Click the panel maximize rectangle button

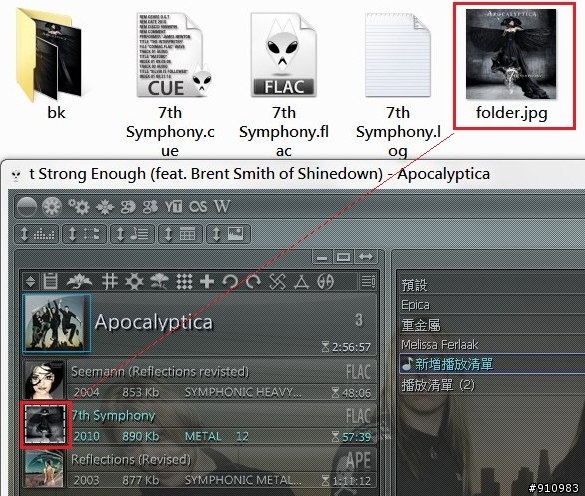(343, 257)
